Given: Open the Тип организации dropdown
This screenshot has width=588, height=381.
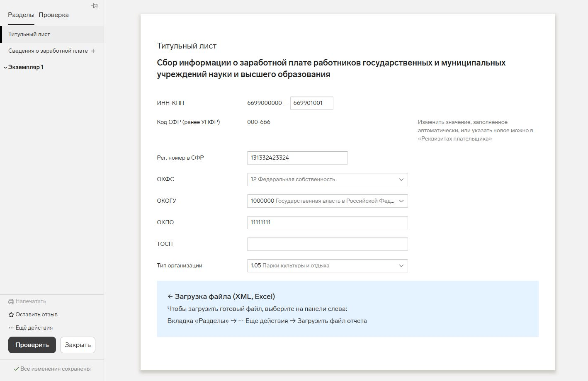Looking at the screenshot, I should click(401, 266).
